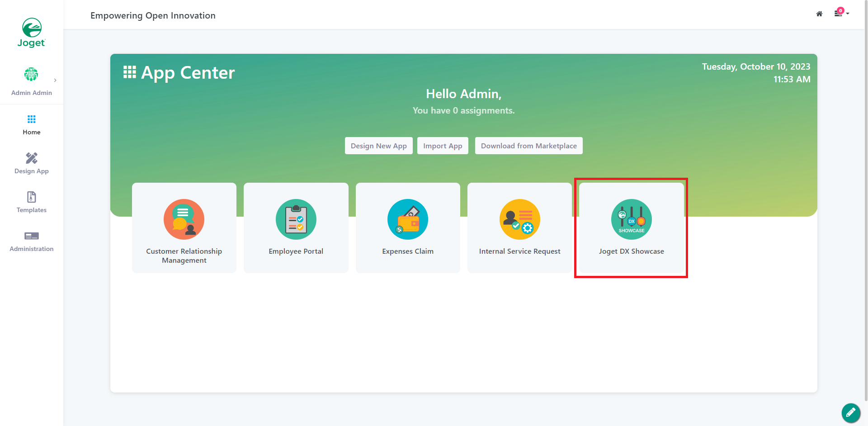
Task: Open Design App in the sidebar
Action: [32, 164]
